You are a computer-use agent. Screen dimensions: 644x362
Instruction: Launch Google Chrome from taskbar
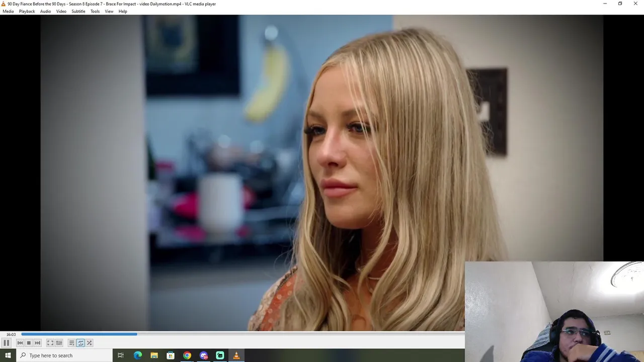[x=187, y=355]
